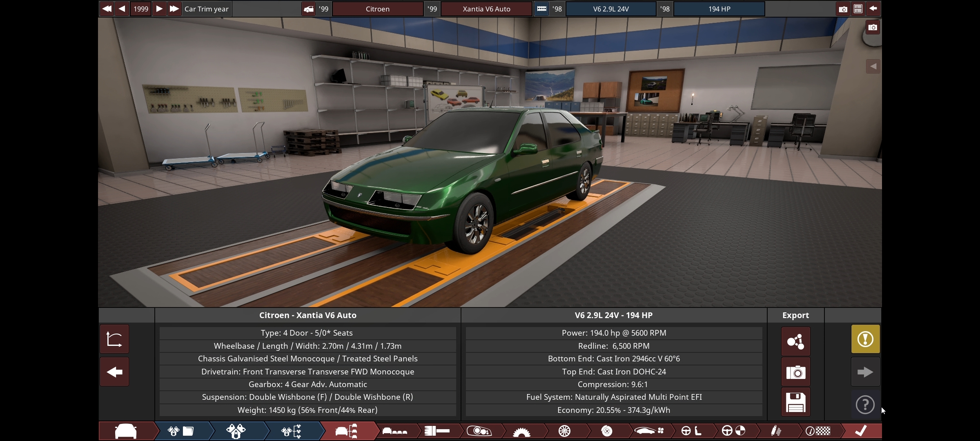Open the Citroen model name field

(x=378, y=9)
